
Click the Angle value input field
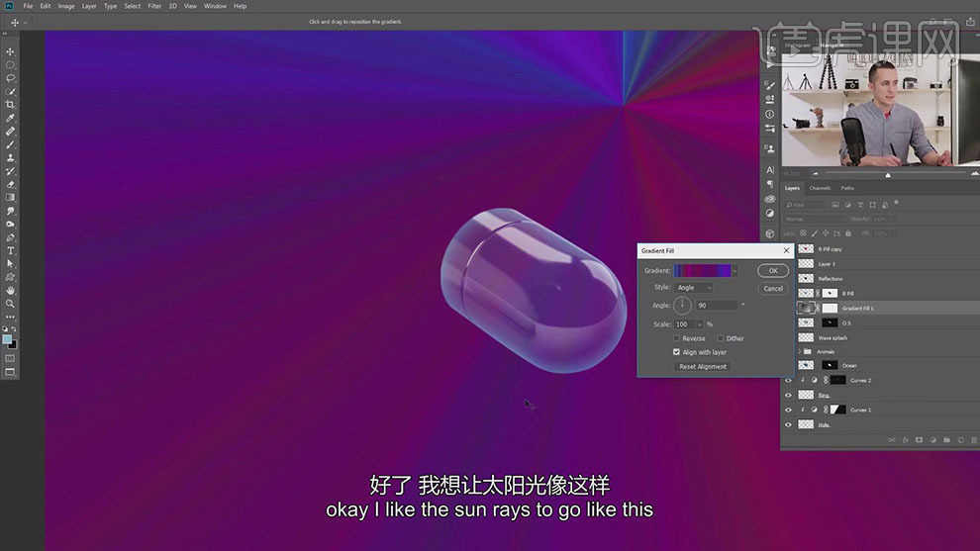click(717, 306)
